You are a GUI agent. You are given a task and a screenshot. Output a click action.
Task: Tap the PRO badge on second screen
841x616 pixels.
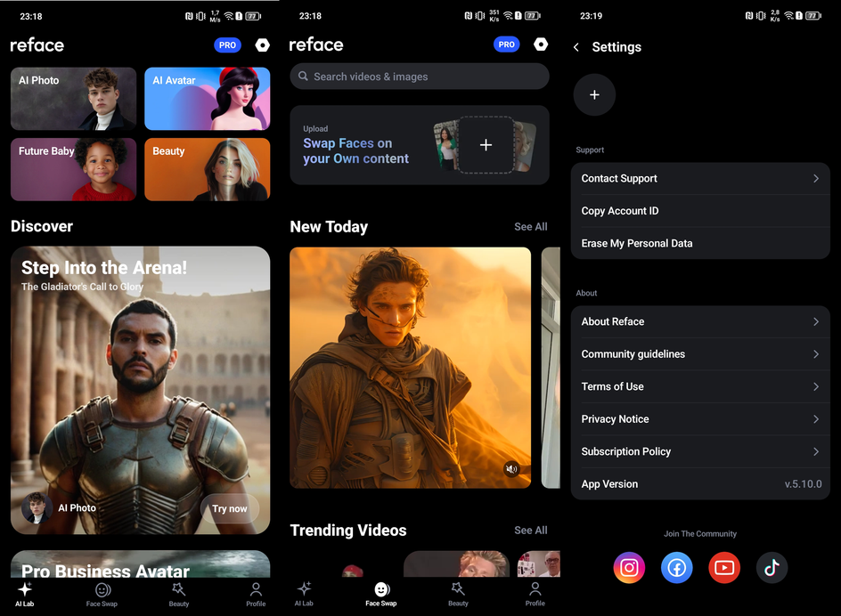coord(506,45)
